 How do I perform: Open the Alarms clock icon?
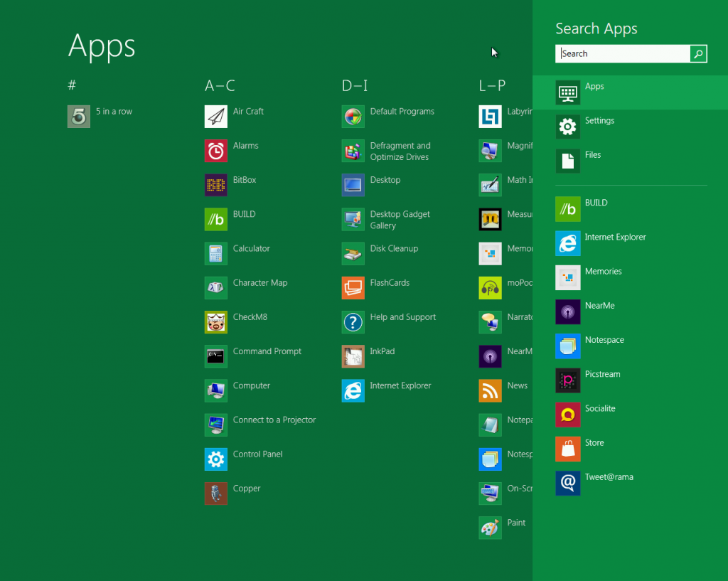pos(216,151)
